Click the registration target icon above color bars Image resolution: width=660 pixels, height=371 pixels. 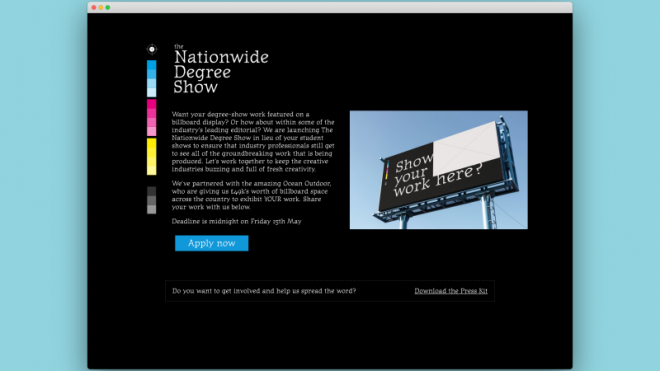(152, 49)
